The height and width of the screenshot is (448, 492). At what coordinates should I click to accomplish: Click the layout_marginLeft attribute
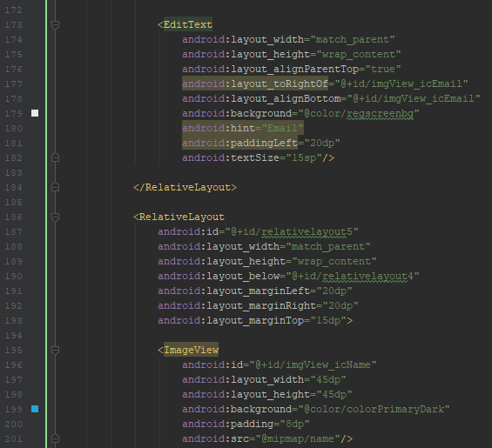tap(233, 291)
